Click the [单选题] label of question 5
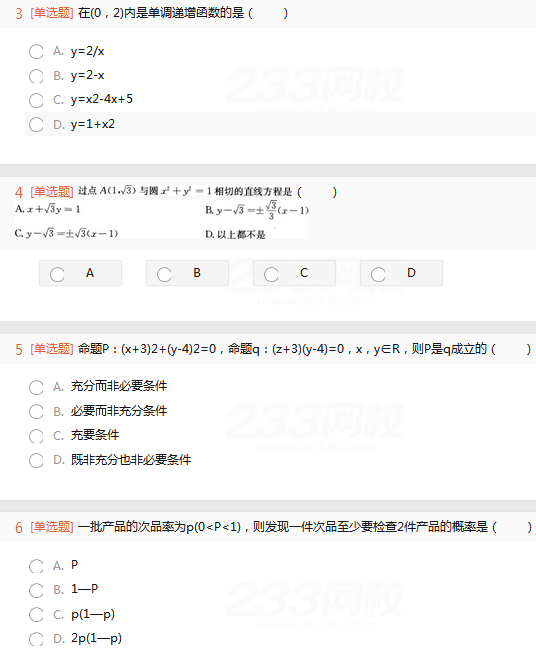The image size is (536, 655). point(52,349)
